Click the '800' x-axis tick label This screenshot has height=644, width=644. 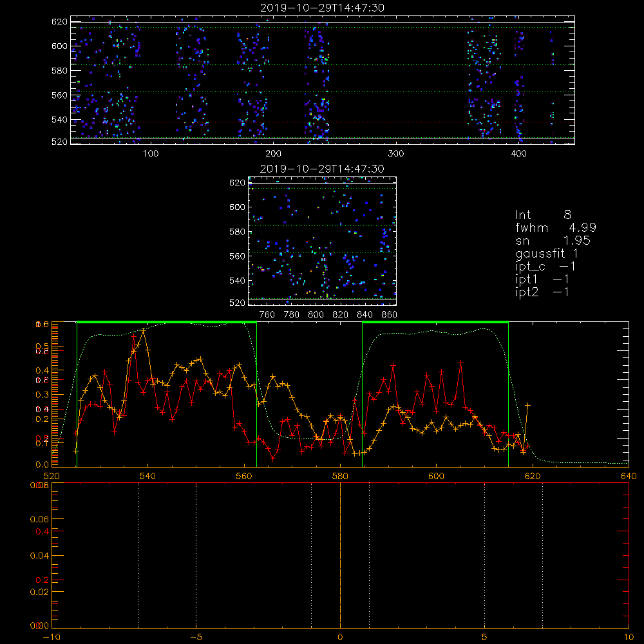tap(316, 315)
